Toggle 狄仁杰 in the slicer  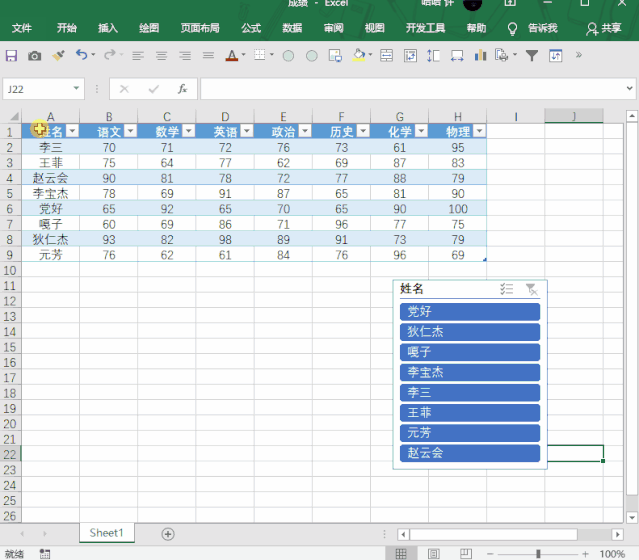(470, 332)
